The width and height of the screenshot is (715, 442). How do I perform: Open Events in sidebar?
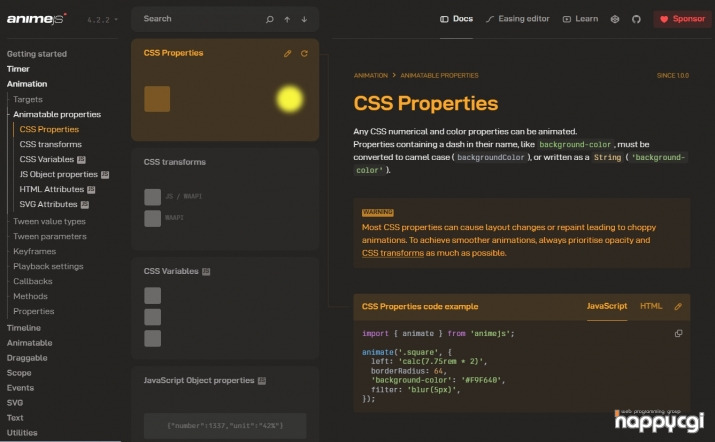pos(21,388)
